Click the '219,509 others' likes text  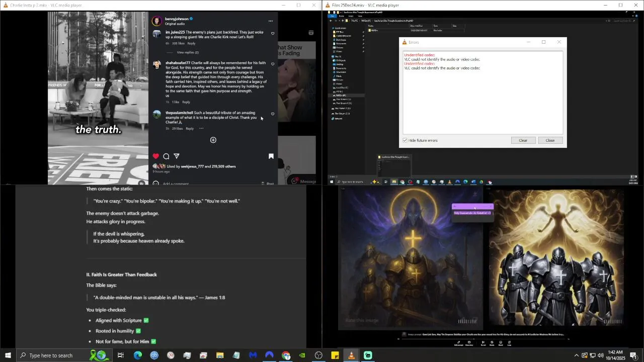coord(223,166)
